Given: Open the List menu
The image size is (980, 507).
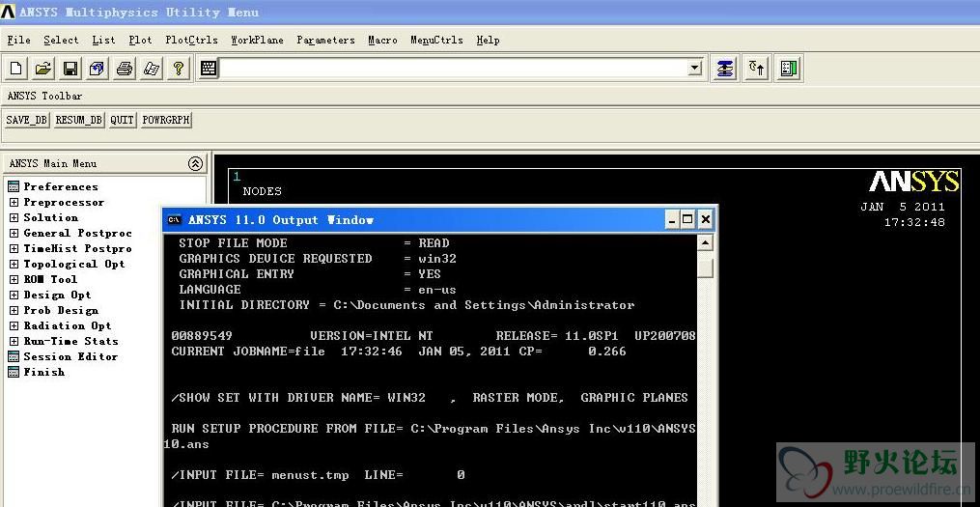Looking at the screenshot, I should coord(103,40).
